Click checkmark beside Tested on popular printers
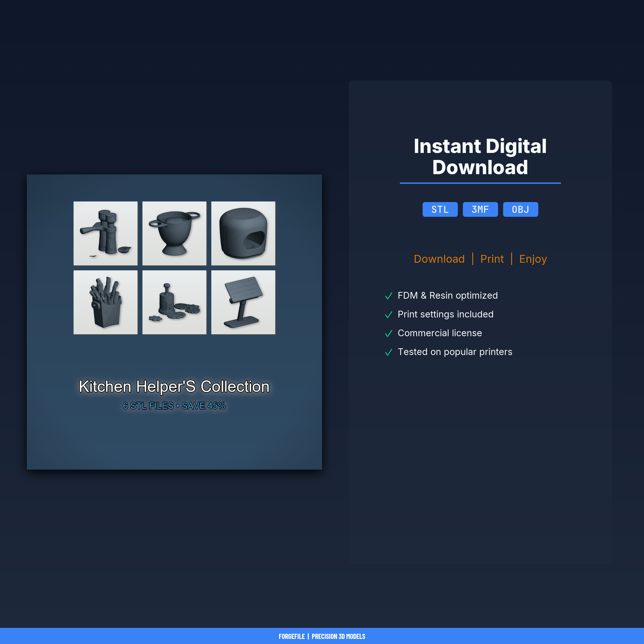The height and width of the screenshot is (644, 644). [x=389, y=352]
